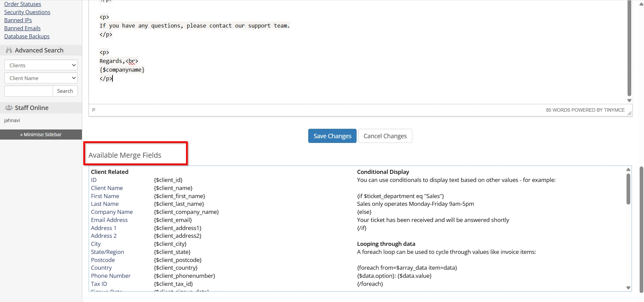Insert the Address 2 merge field
Image resolution: width=644 pixels, height=302 pixels.
pyautogui.click(x=104, y=236)
